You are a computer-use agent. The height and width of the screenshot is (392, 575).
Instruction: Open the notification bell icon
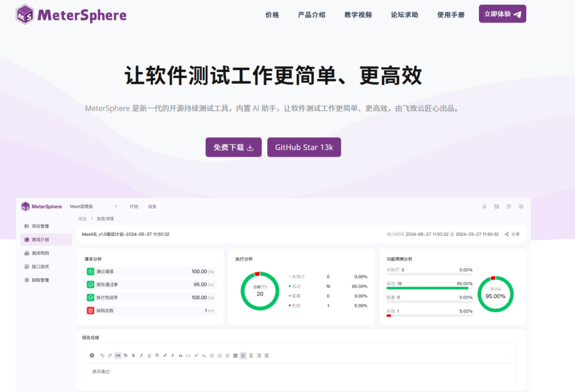[485, 207]
